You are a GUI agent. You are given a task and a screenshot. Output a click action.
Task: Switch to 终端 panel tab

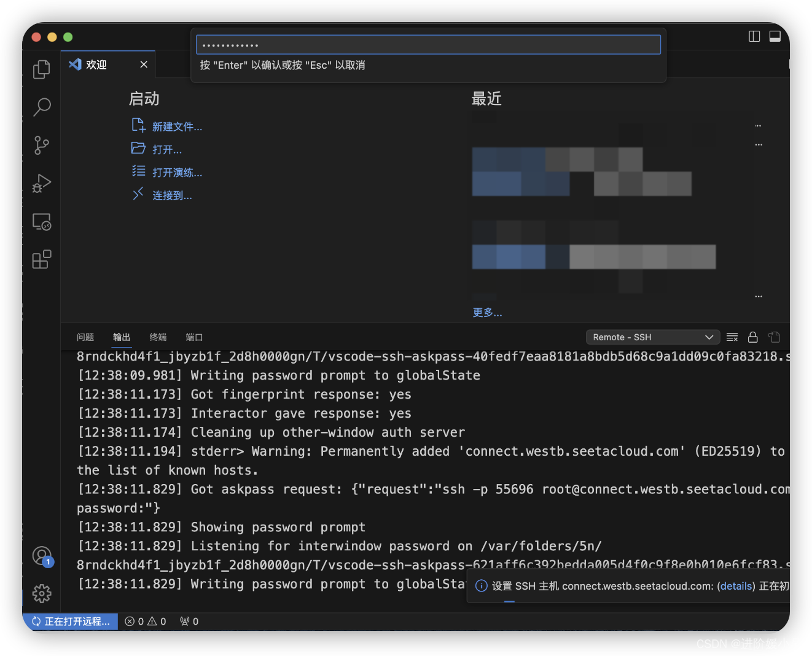(x=158, y=337)
